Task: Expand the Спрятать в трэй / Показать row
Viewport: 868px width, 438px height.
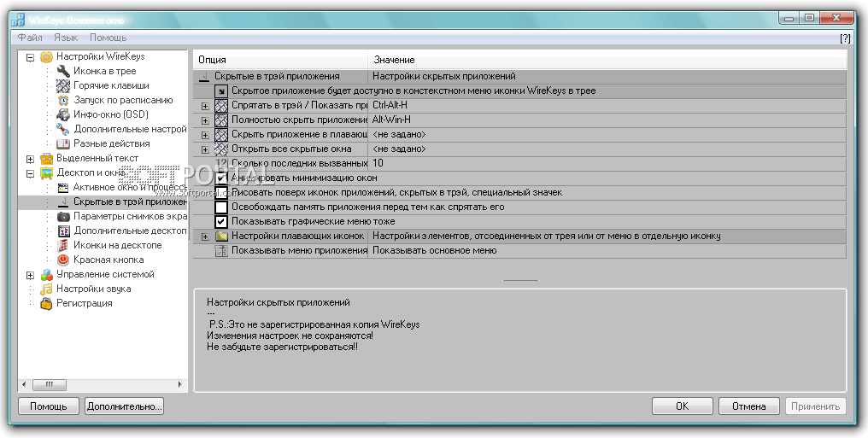Action: [x=205, y=106]
